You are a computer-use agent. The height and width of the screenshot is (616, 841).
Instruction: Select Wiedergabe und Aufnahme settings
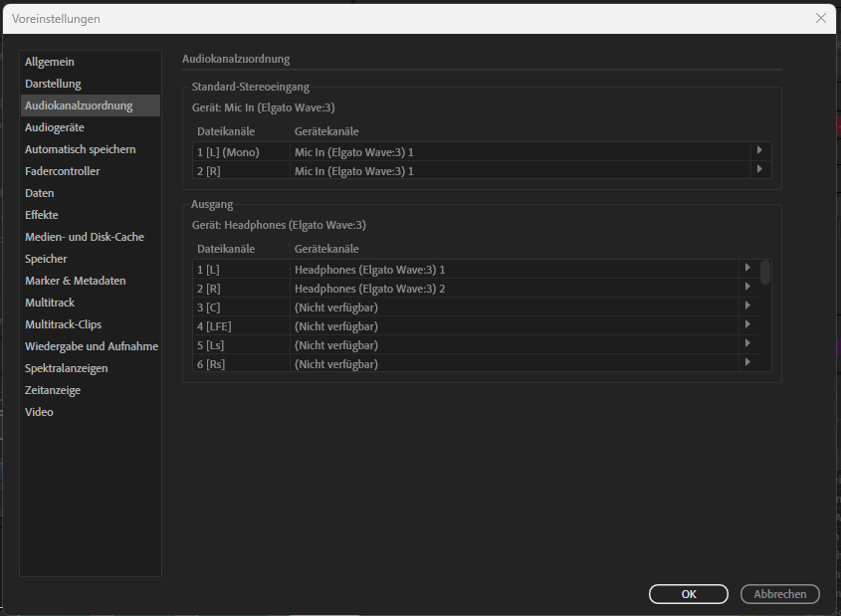click(x=92, y=345)
